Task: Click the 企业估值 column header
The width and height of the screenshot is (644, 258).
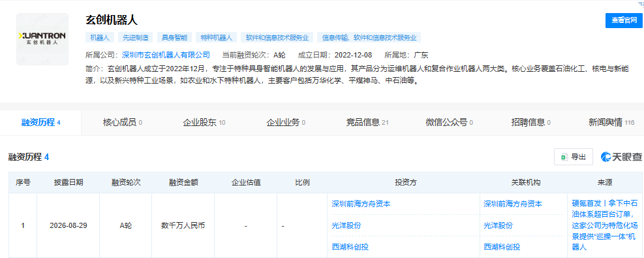Action: pyautogui.click(x=245, y=182)
